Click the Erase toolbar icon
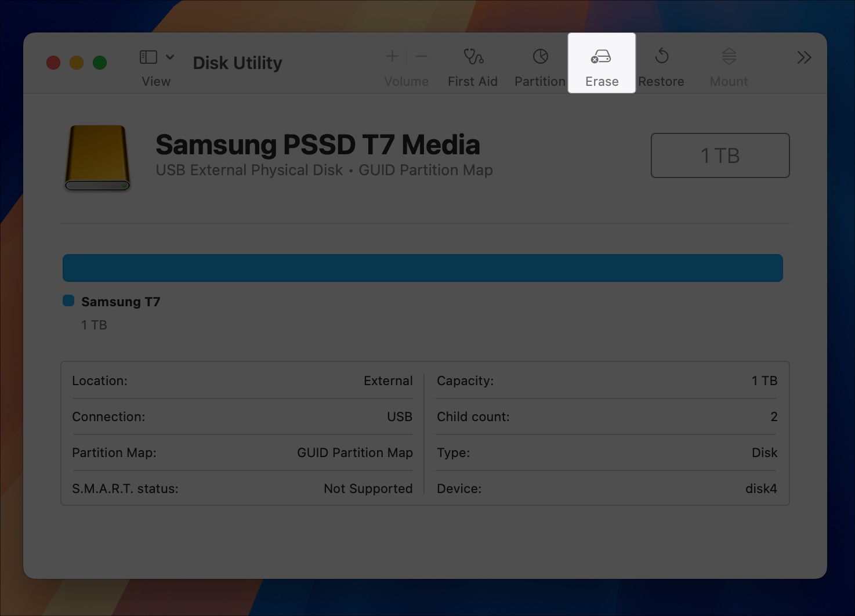The width and height of the screenshot is (855, 616). (602, 57)
